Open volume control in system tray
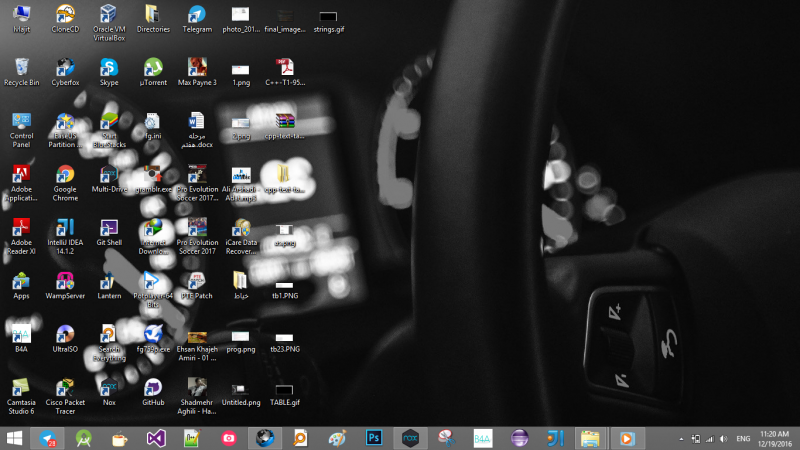Image resolution: width=800 pixels, height=450 pixels. (723, 439)
